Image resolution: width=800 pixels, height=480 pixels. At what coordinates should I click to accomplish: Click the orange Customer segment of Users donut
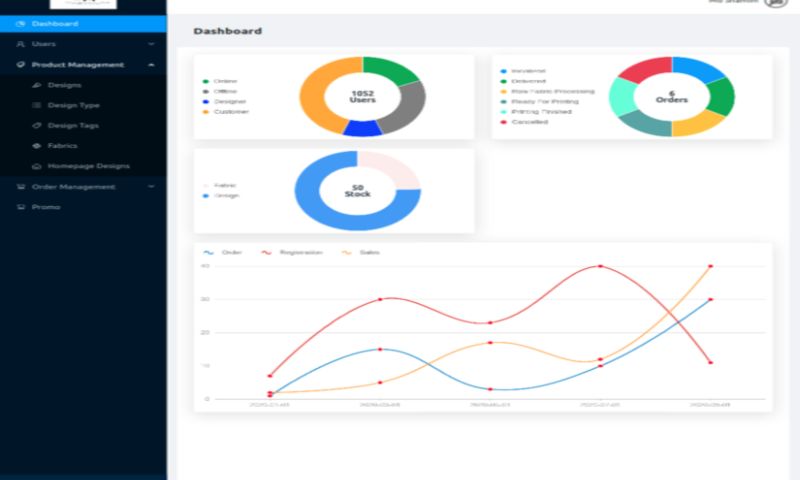(x=315, y=105)
